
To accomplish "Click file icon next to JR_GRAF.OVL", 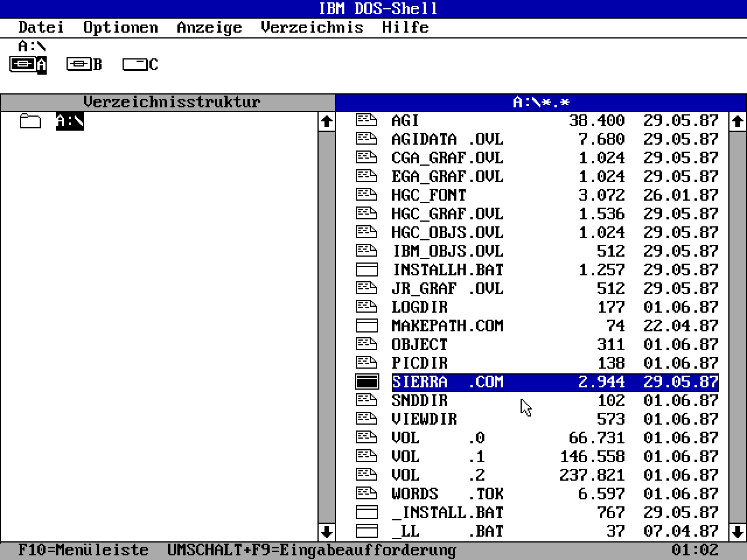I will tap(366, 288).
